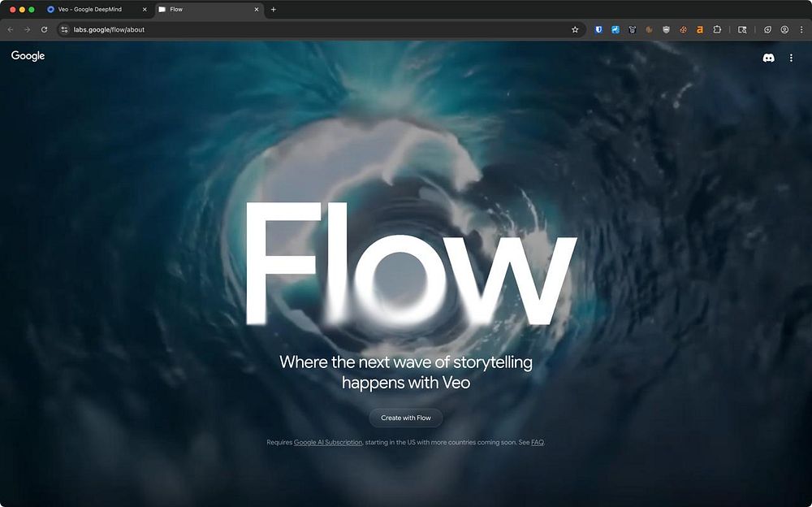
Task: Open the Extensions puzzle-piece menu
Action: pyautogui.click(x=717, y=29)
